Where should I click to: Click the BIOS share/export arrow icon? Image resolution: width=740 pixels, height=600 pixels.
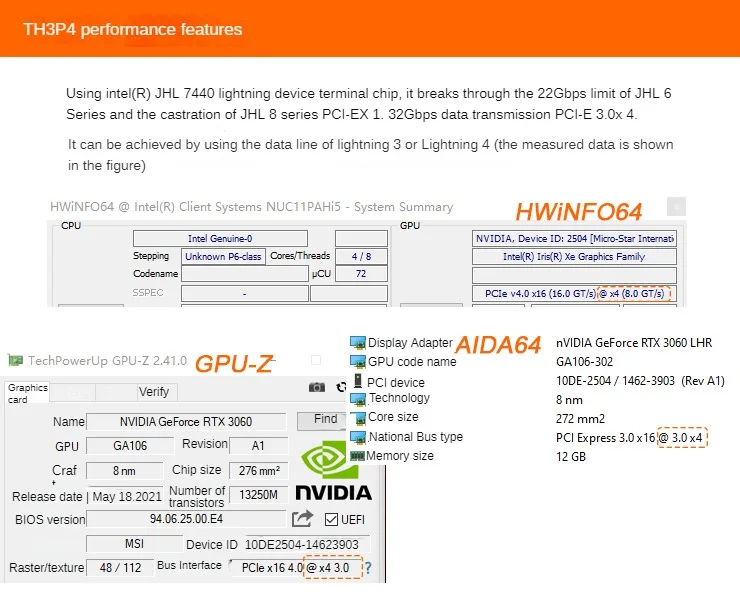pos(302,518)
